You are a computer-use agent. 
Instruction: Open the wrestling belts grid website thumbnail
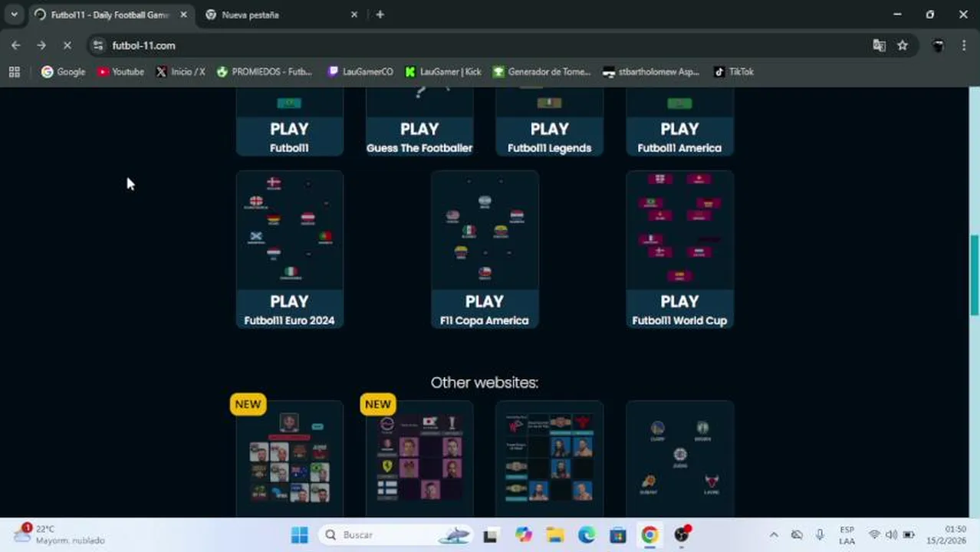point(549,458)
